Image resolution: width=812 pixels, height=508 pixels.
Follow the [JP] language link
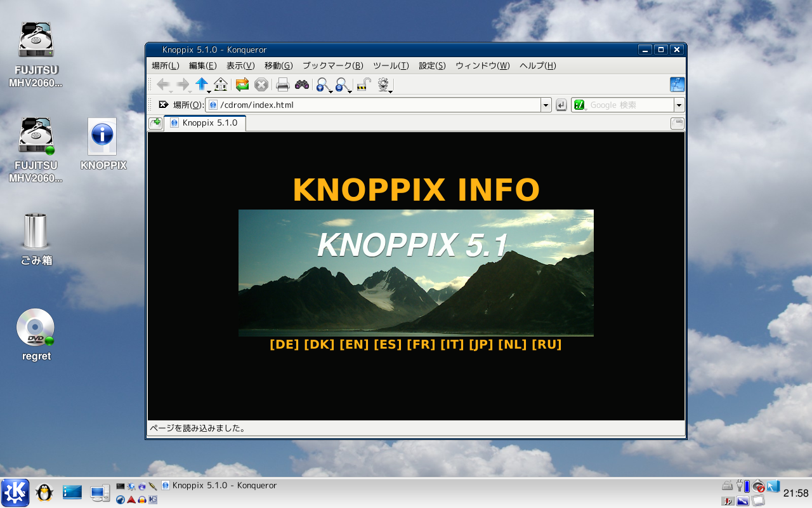coord(481,344)
